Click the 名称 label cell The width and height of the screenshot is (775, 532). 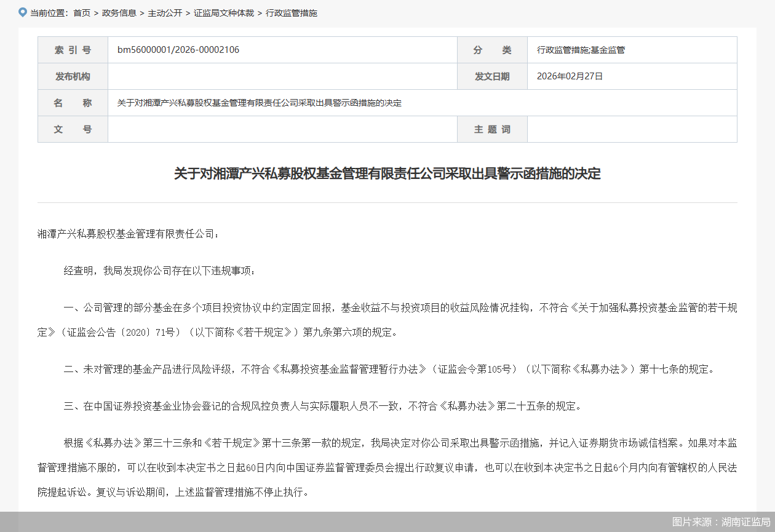click(x=73, y=103)
